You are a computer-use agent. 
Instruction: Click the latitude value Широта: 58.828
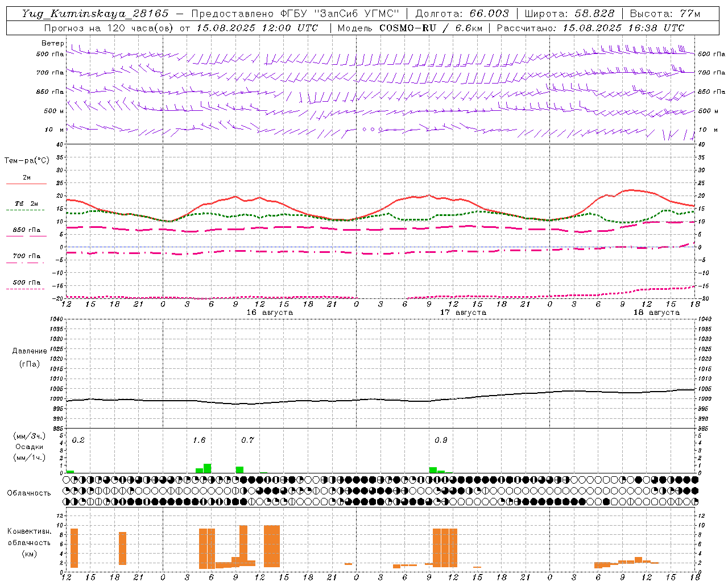pos(569,14)
